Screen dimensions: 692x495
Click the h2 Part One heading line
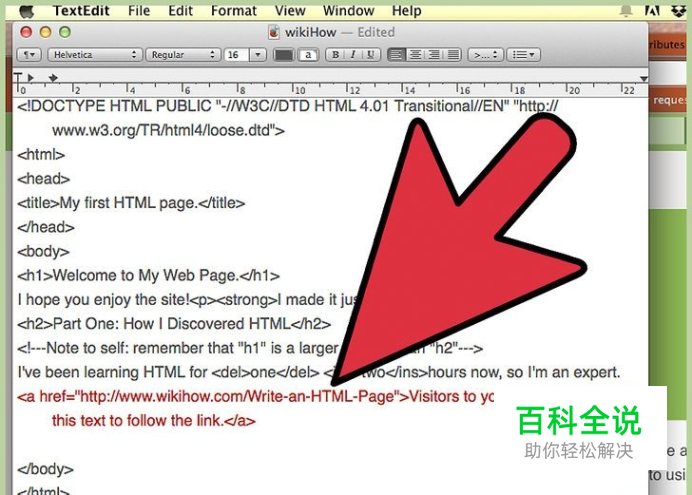[174, 324]
